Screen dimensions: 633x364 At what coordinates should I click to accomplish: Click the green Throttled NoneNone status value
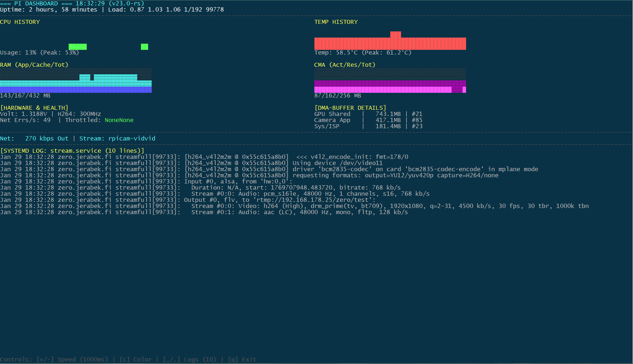119,120
